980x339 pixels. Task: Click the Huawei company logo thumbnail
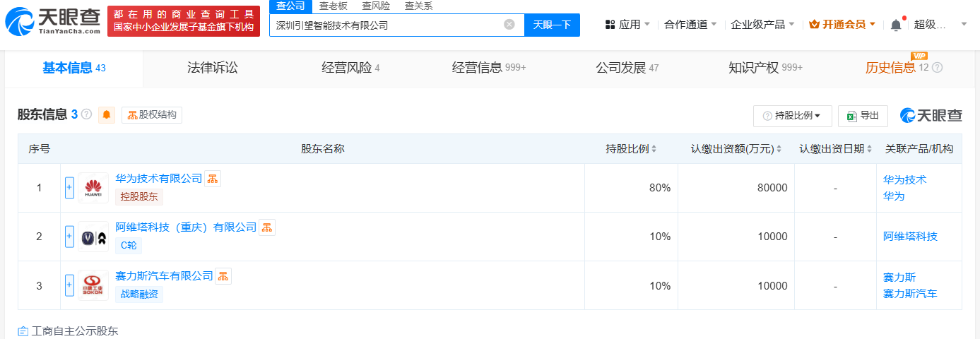click(93, 188)
